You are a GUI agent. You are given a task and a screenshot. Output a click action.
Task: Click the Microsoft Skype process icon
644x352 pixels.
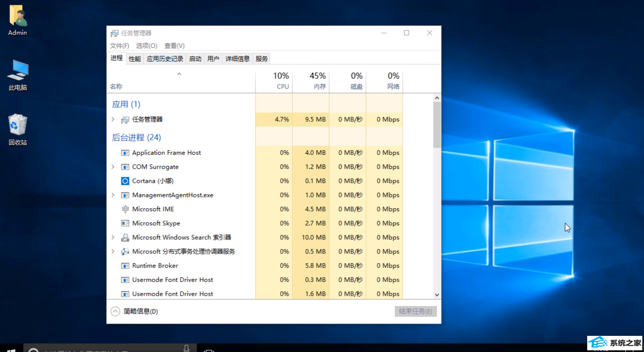coord(125,223)
